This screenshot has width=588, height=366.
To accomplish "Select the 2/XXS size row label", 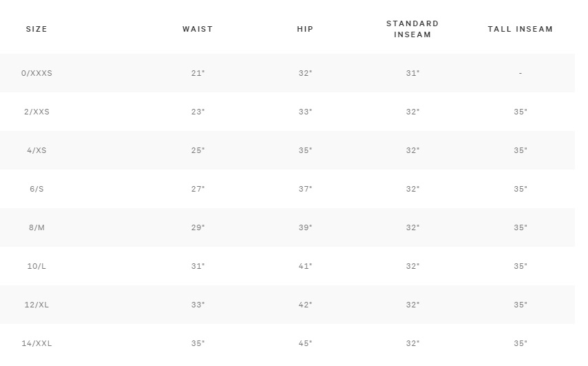I will (x=36, y=112).
